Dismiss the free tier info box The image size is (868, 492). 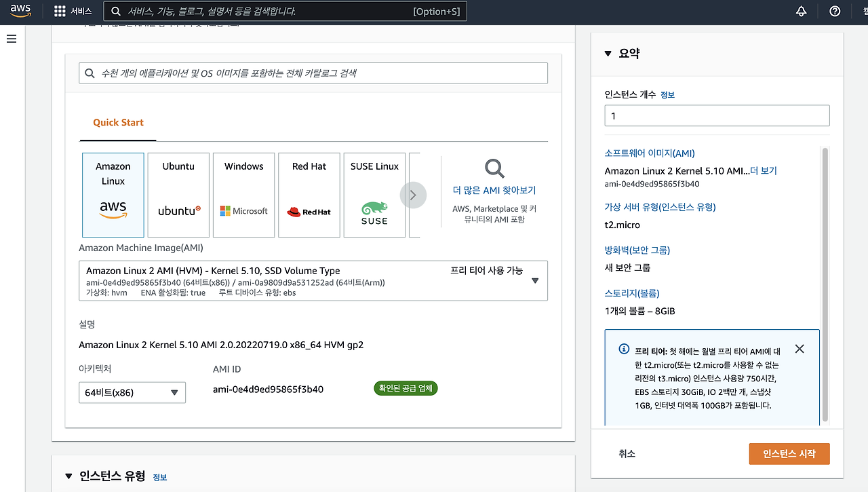[800, 349]
